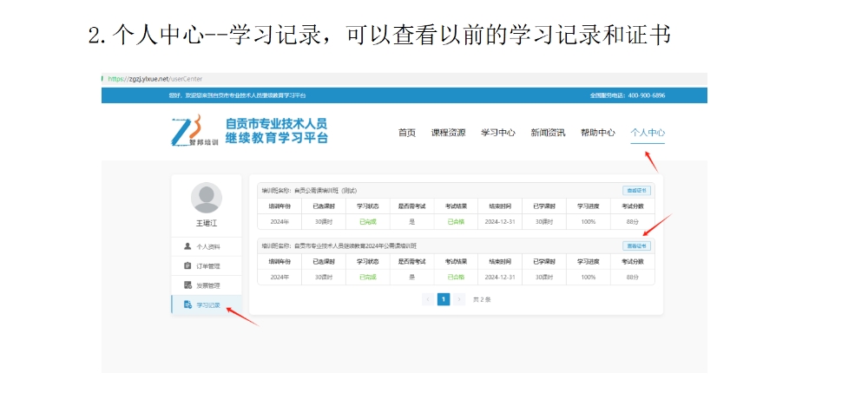Go to previous page arrow in pagination
The image size is (868, 399).
coord(427,299)
